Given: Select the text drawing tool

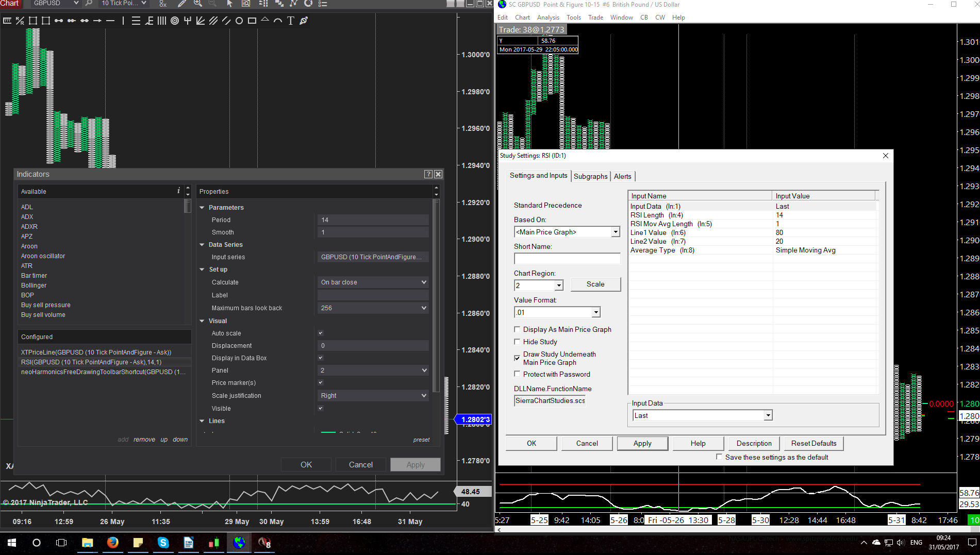Looking at the screenshot, I should 291,21.
